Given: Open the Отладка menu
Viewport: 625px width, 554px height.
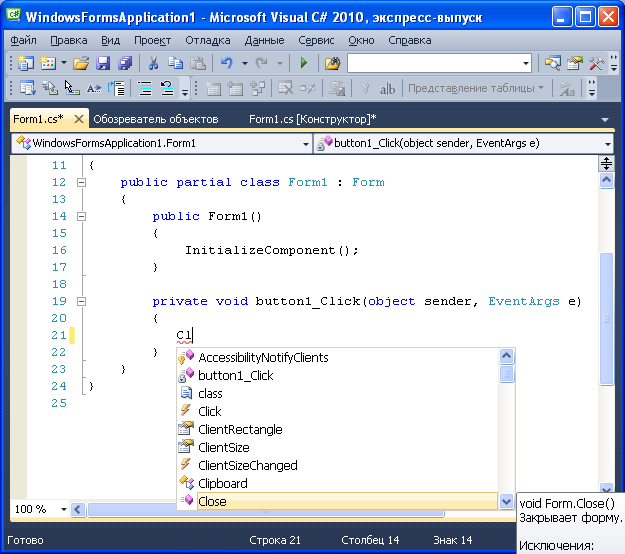Looking at the screenshot, I should click(208, 40).
